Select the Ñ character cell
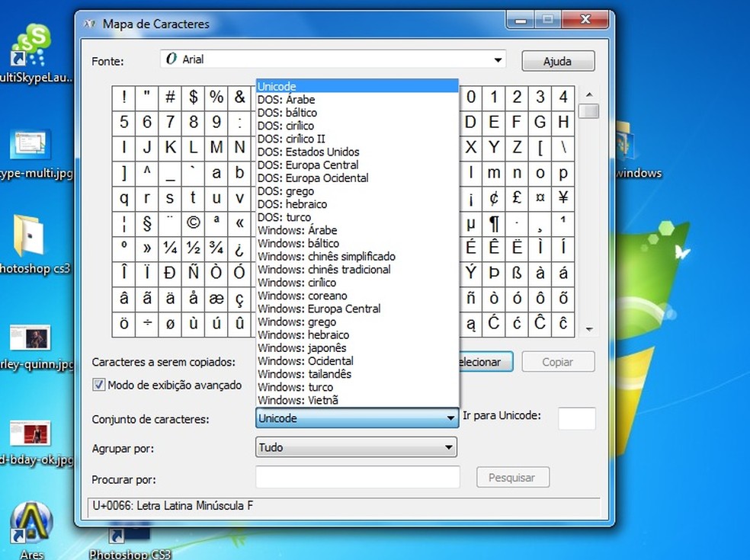This screenshot has height=560, width=750. tap(194, 273)
